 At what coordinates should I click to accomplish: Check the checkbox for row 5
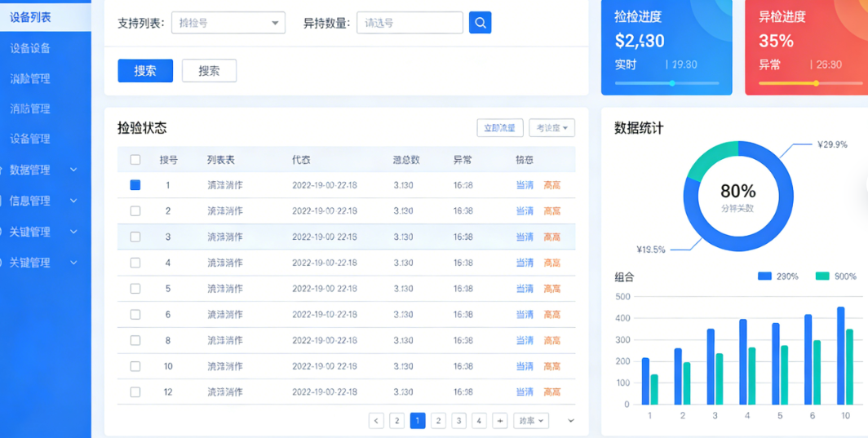pos(135,289)
